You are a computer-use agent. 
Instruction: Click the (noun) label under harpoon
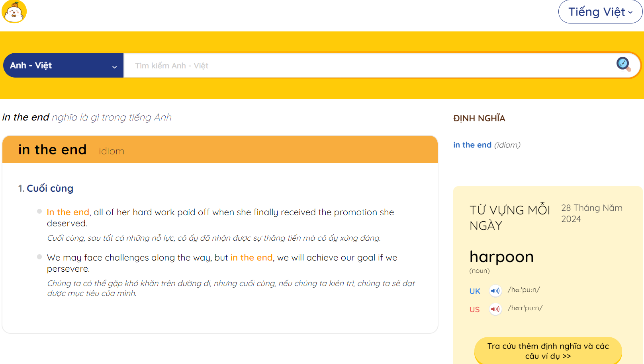click(480, 271)
